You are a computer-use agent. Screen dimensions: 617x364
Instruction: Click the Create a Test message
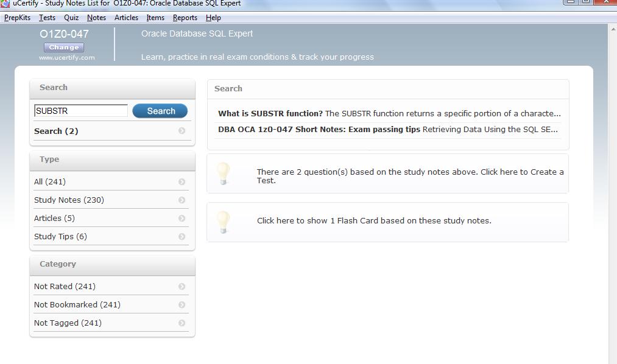pos(410,176)
